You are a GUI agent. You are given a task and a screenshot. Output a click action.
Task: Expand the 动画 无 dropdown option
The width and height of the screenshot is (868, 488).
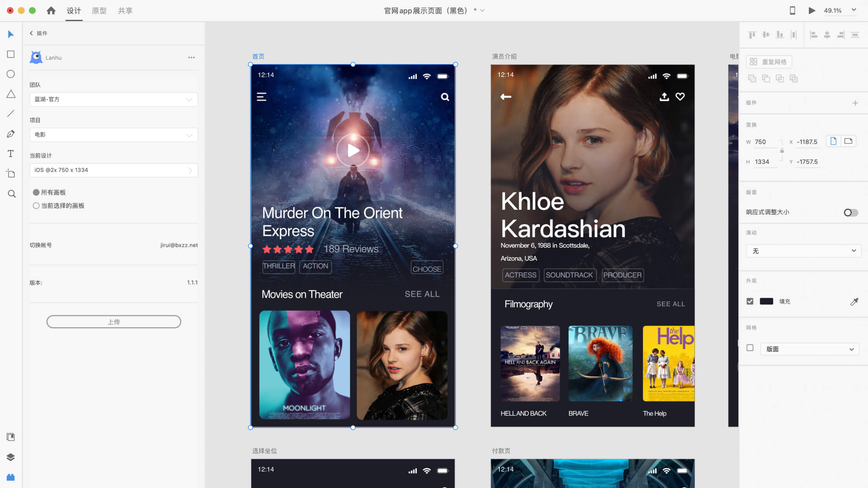[803, 251]
